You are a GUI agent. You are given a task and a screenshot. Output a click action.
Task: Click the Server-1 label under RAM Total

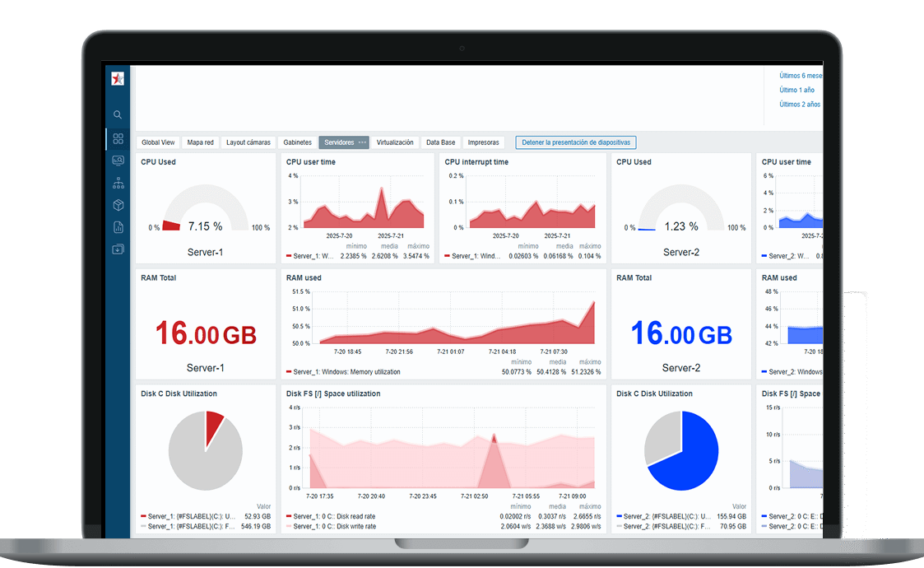(205, 367)
